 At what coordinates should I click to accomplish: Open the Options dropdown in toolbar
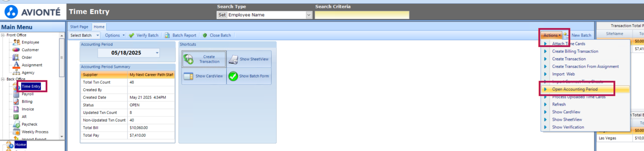tap(115, 35)
